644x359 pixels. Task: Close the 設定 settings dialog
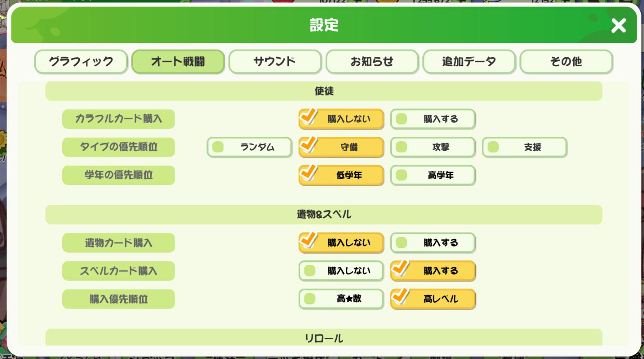tap(618, 26)
